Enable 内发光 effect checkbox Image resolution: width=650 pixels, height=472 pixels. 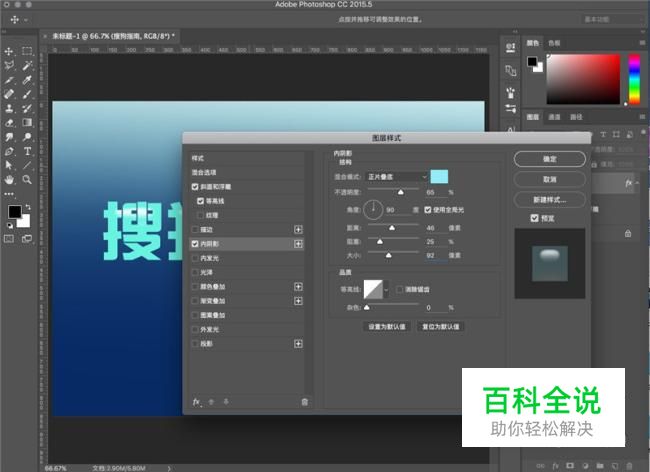(195, 258)
